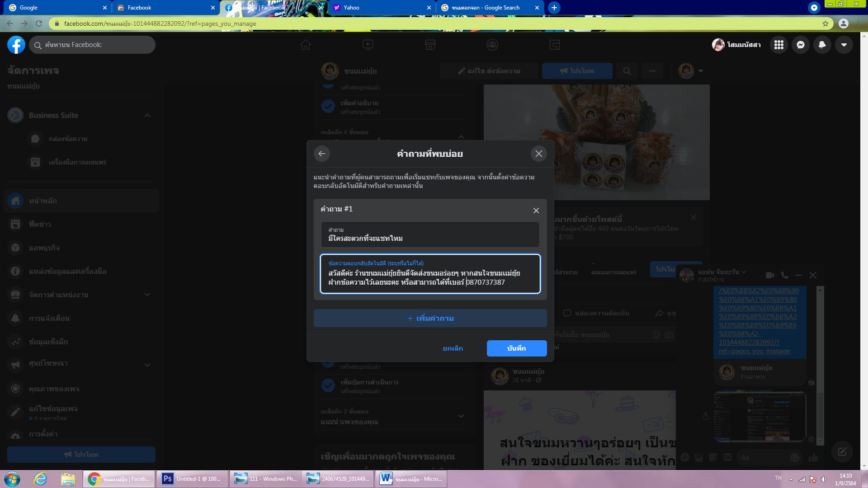Collapse the Business Suite section
Image resolution: width=868 pixels, height=488 pixels.
pos(147,115)
